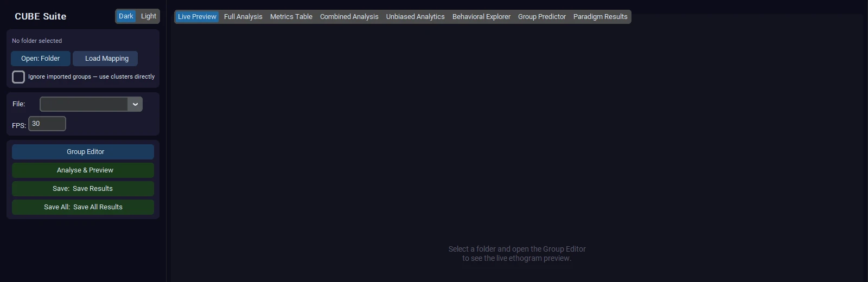Click Save Results button
Screen dimensions: 868x282
point(83,189)
